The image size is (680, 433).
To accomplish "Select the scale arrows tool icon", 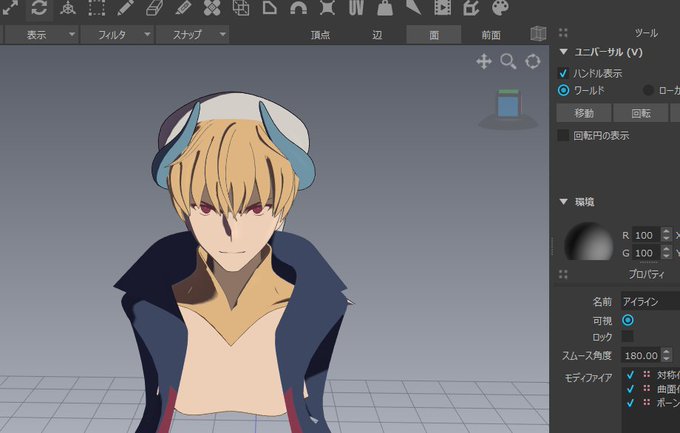I will 10,8.
